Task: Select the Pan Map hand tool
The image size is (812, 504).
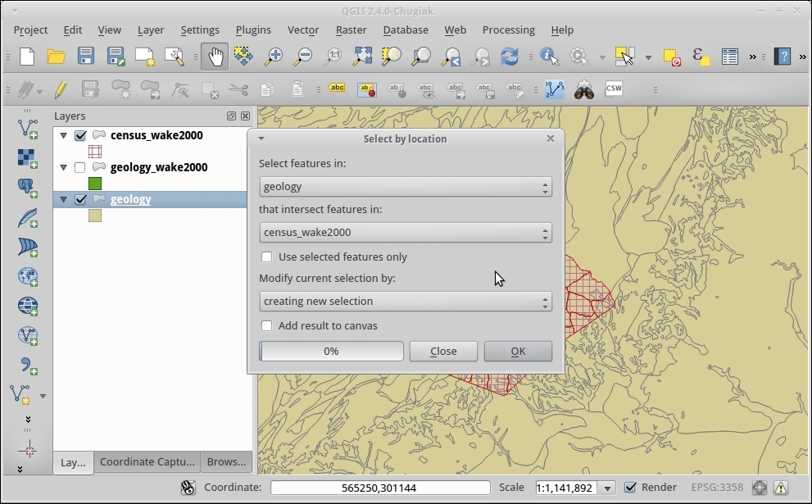Action: 215,57
